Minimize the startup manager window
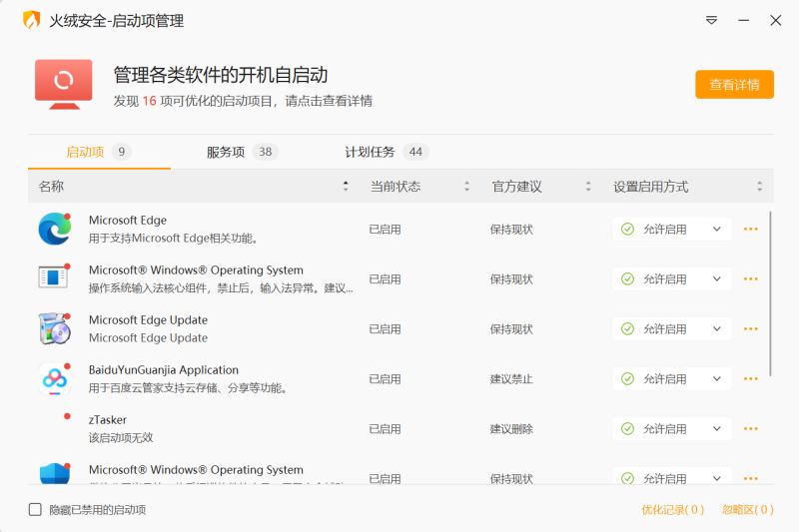Viewport: 799px width, 532px height. 743,20
